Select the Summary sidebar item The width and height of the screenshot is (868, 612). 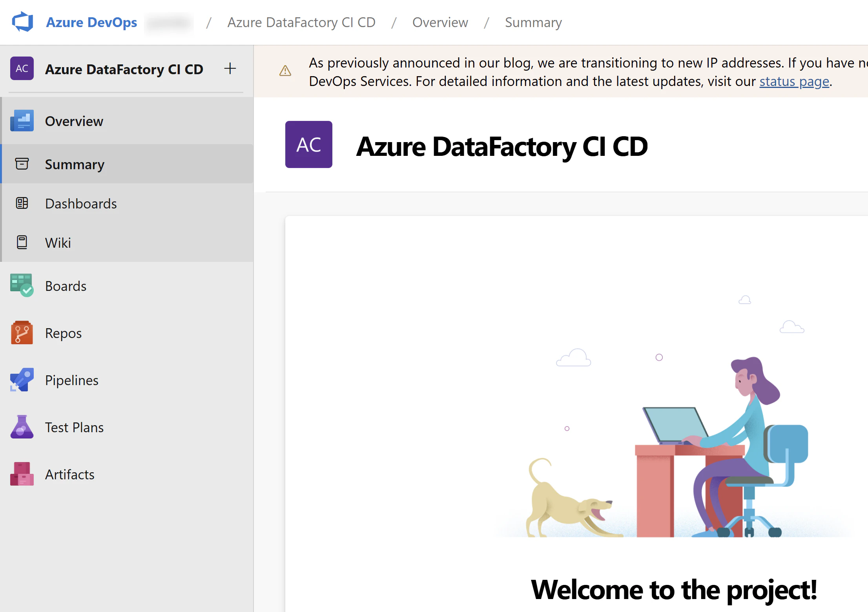[x=128, y=164]
